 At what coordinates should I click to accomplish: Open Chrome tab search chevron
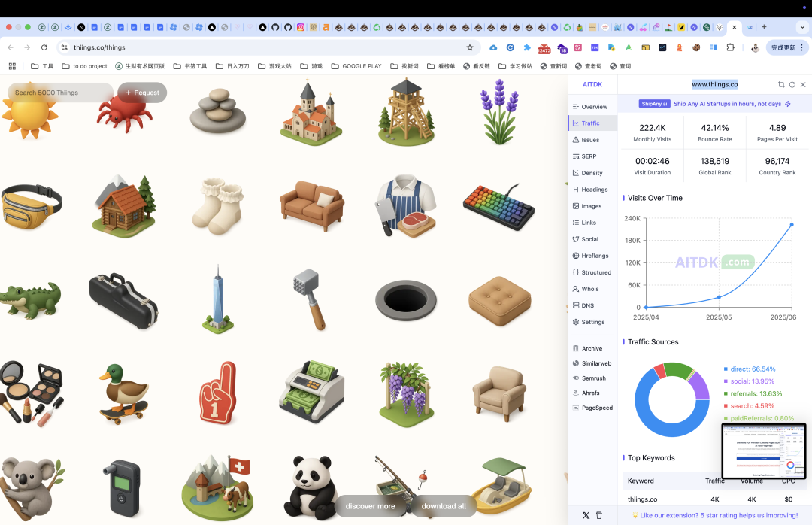pyautogui.click(x=803, y=27)
